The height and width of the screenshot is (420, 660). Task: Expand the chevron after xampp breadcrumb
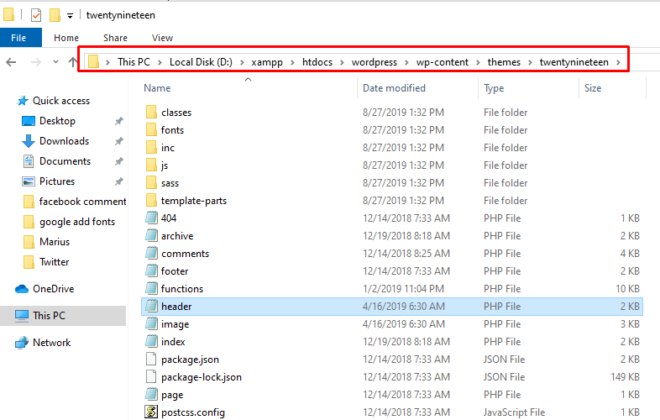point(292,63)
